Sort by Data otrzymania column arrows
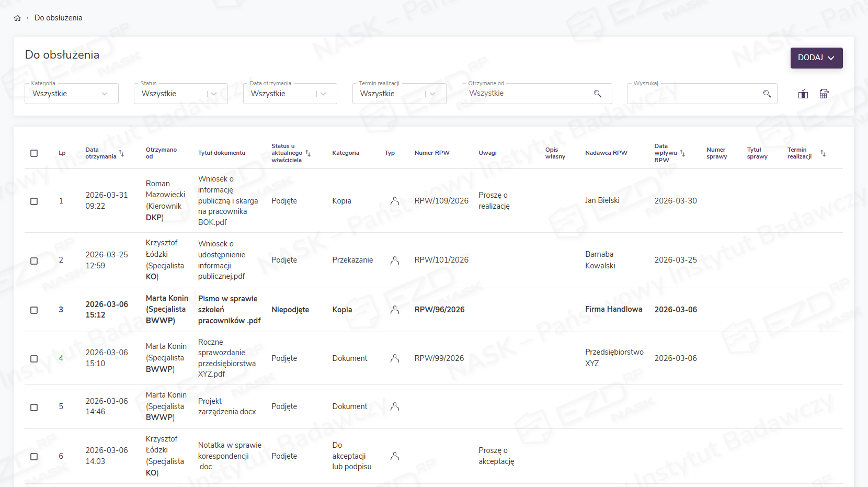The height and width of the screenshot is (487, 868). click(121, 153)
